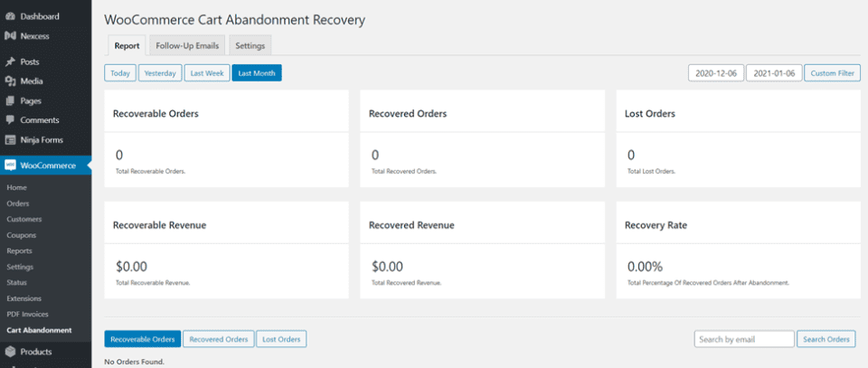Viewport: 868px width, 368px height.
Task: Show the Lost Orders list
Action: (281, 339)
